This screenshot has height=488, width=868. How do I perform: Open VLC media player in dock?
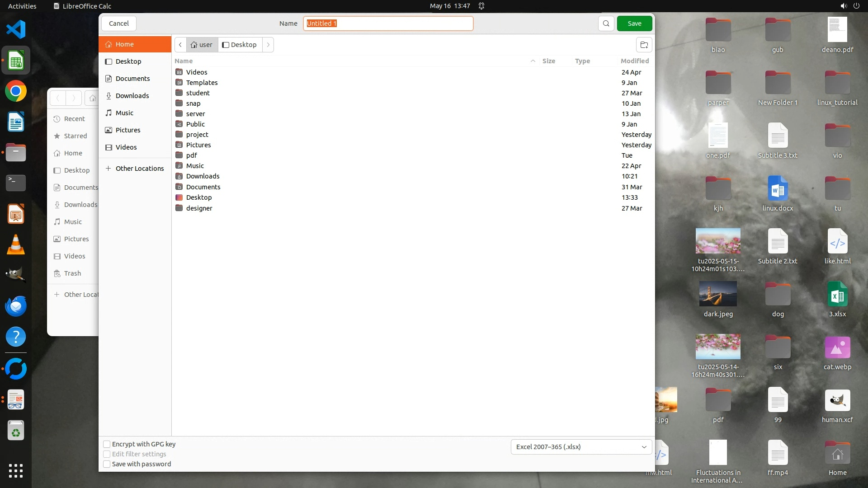[16, 245]
